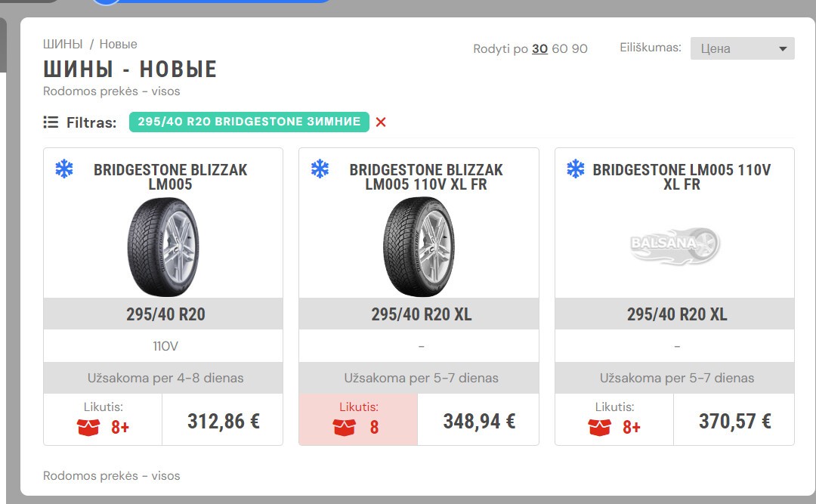Viewport: 816px width, 504px height.
Task: Click the stock box icon on the 370,57 € card
Action: pos(599,428)
